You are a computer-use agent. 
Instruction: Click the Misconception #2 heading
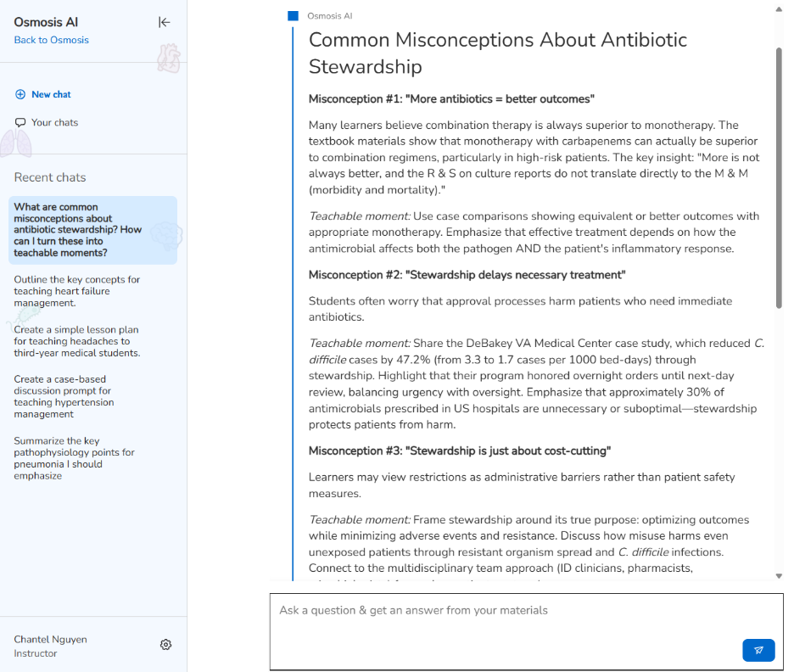point(467,275)
